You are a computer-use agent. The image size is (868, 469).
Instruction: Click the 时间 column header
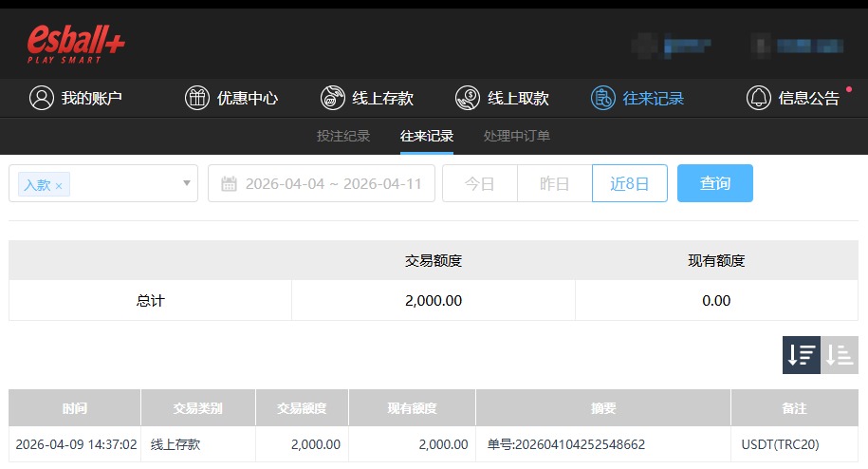point(75,408)
